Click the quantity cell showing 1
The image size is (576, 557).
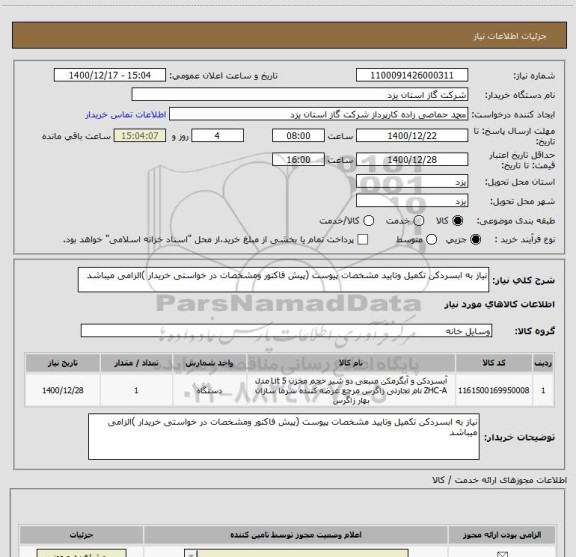click(136, 390)
